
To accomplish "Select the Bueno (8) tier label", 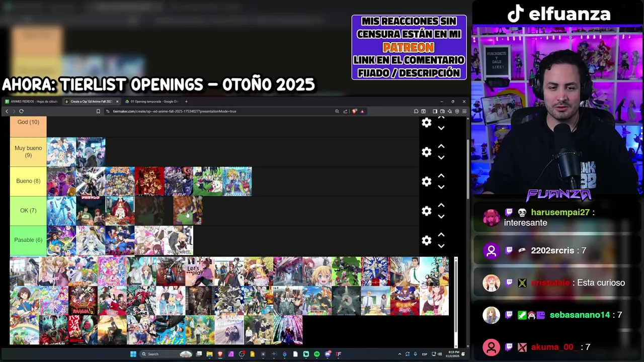I will click(x=28, y=181).
